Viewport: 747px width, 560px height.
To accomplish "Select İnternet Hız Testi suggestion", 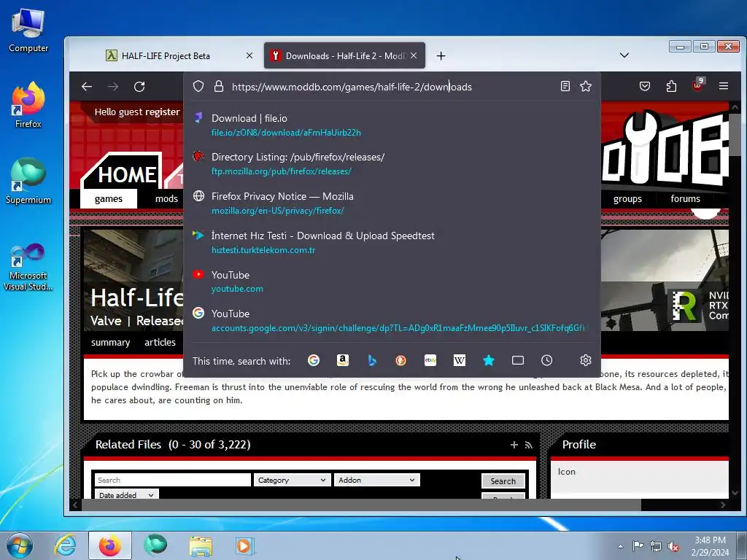I will click(392, 242).
